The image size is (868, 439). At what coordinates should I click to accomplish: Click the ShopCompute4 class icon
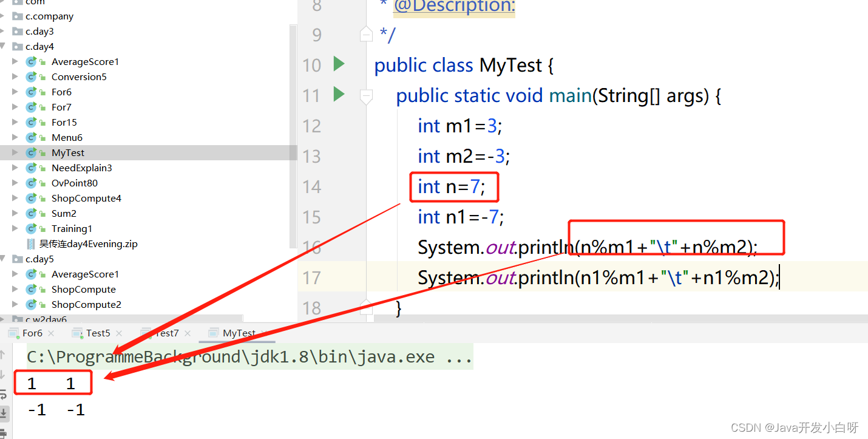32,199
